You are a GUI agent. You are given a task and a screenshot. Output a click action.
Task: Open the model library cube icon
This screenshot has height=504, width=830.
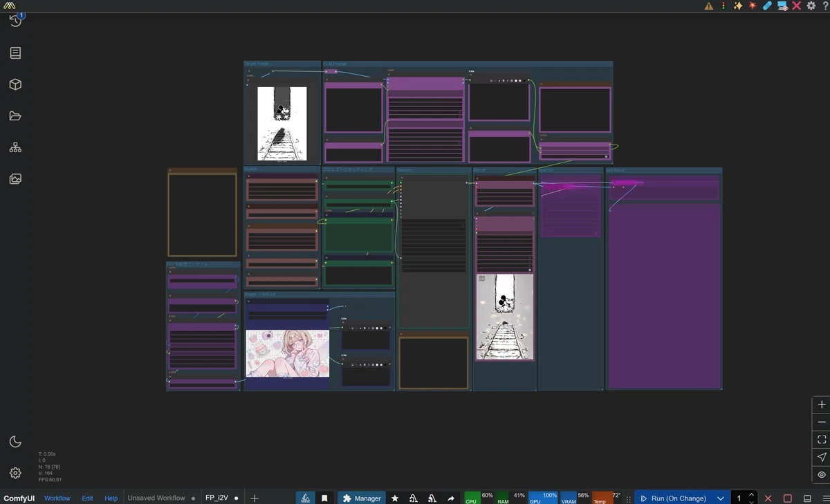point(15,84)
